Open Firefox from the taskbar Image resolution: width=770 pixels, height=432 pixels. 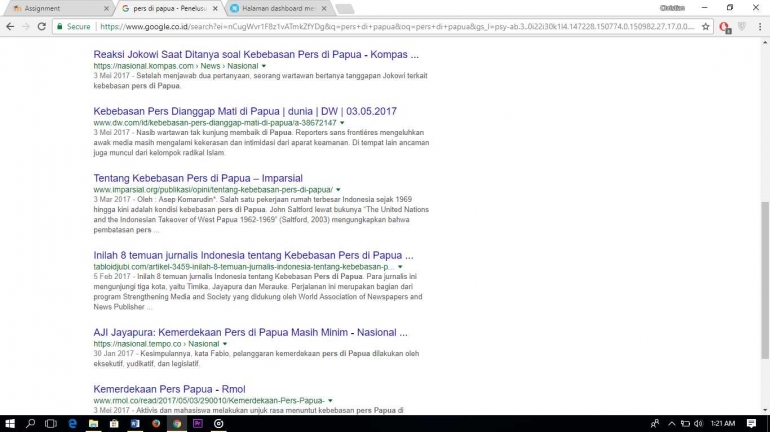click(x=156, y=423)
